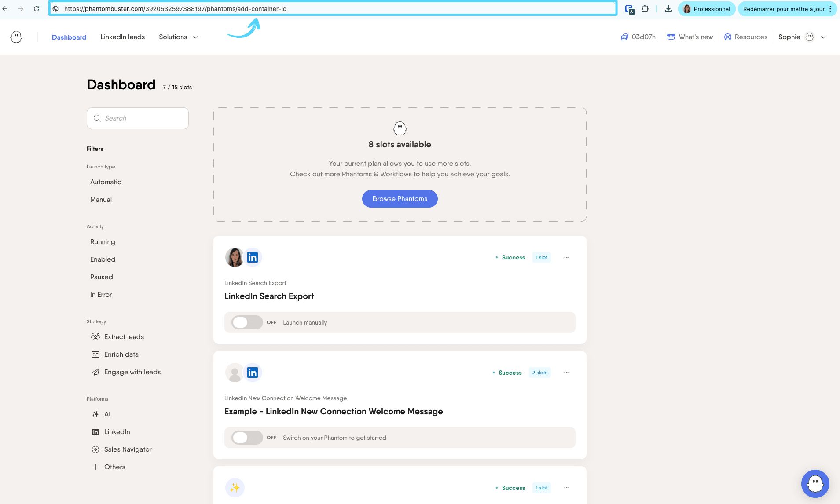Filter by Sales Navigator platform

click(121, 449)
